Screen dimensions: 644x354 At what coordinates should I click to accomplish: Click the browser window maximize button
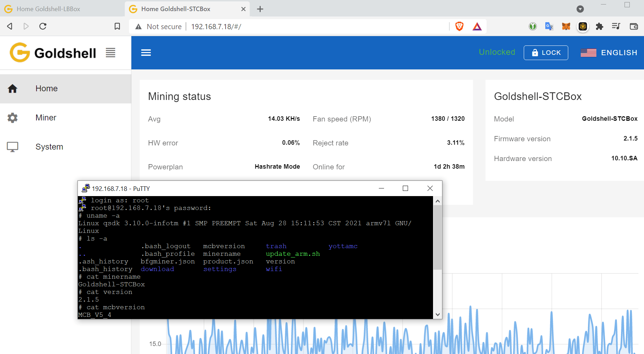(627, 5)
